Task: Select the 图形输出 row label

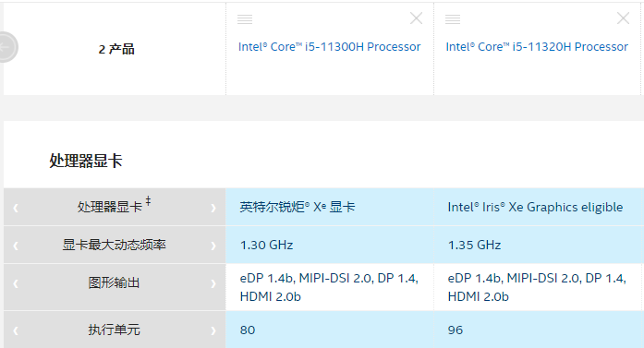Action: pos(115,282)
